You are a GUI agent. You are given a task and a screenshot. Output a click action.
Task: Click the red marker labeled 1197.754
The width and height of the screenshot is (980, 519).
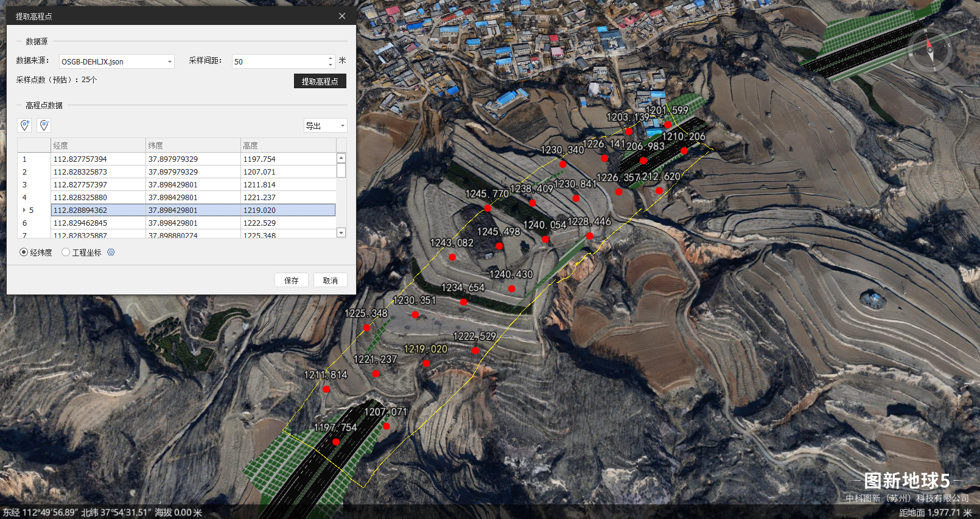click(x=336, y=442)
